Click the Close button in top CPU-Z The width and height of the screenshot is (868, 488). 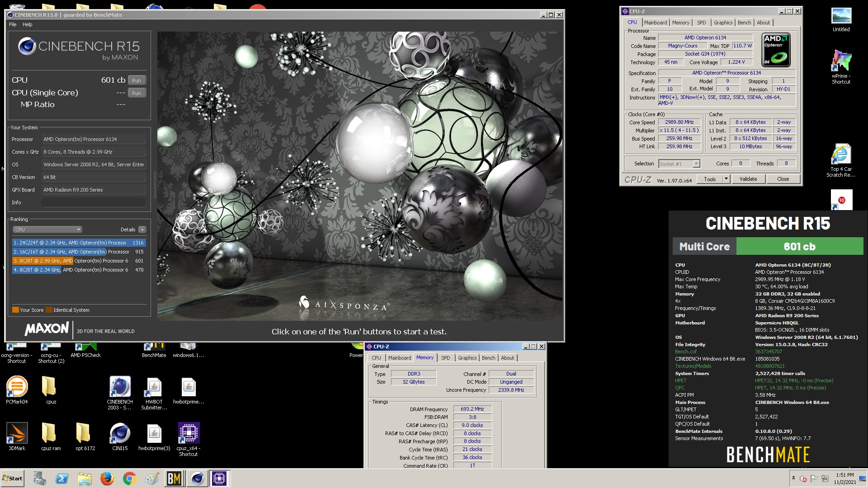pyautogui.click(x=783, y=179)
